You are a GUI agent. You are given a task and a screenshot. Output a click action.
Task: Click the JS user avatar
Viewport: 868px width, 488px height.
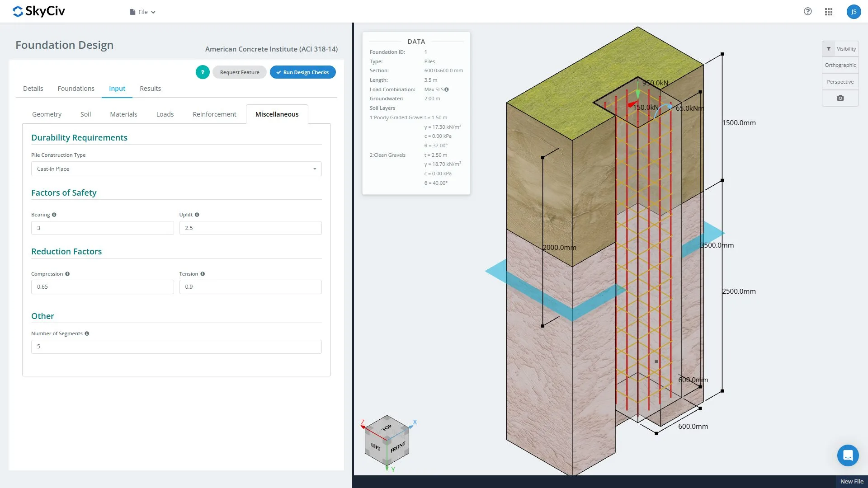[x=853, y=12]
